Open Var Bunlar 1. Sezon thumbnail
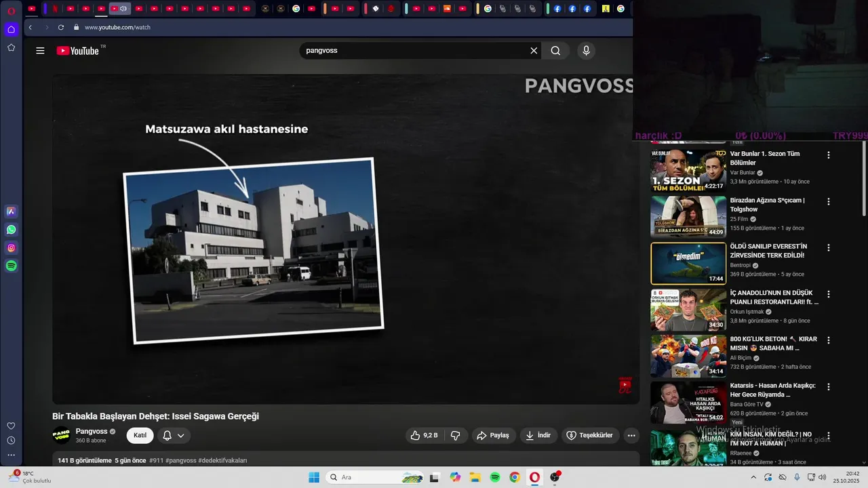This screenshot has height=488, width=868. click(x=688, y=171)
